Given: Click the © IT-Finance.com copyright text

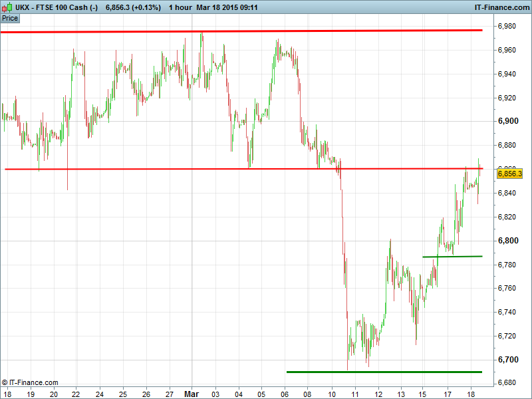Looking at the screenshot, I should (x=31, y=382).
